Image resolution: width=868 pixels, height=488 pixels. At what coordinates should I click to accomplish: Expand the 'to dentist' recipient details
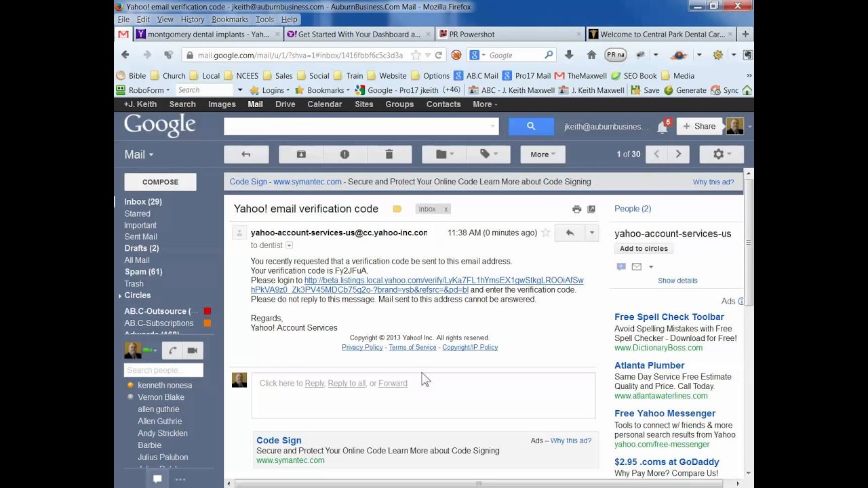pyautogui.click(x=290, y=245)
